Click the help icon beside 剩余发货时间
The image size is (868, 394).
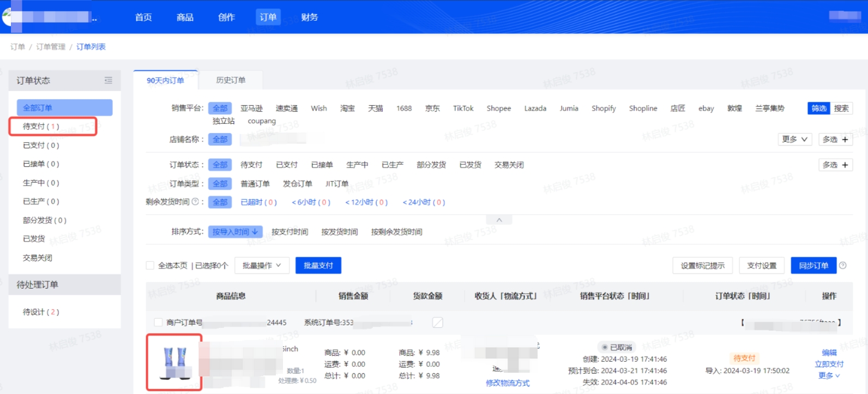tap(195, 202)
